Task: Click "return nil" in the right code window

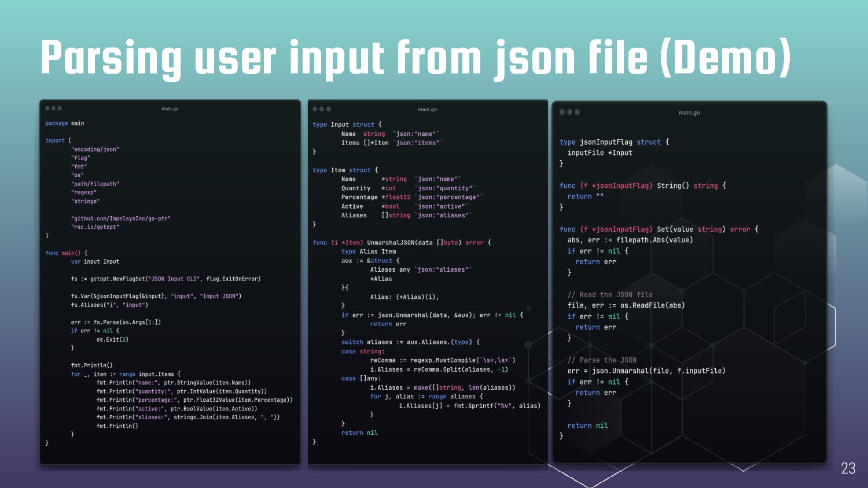Action: [x=587, y=426]
